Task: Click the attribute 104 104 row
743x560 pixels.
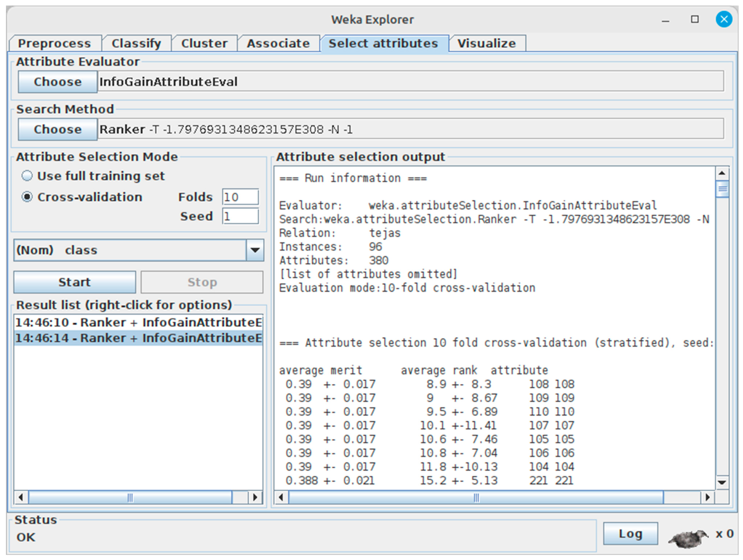Action: pos(430,467)
